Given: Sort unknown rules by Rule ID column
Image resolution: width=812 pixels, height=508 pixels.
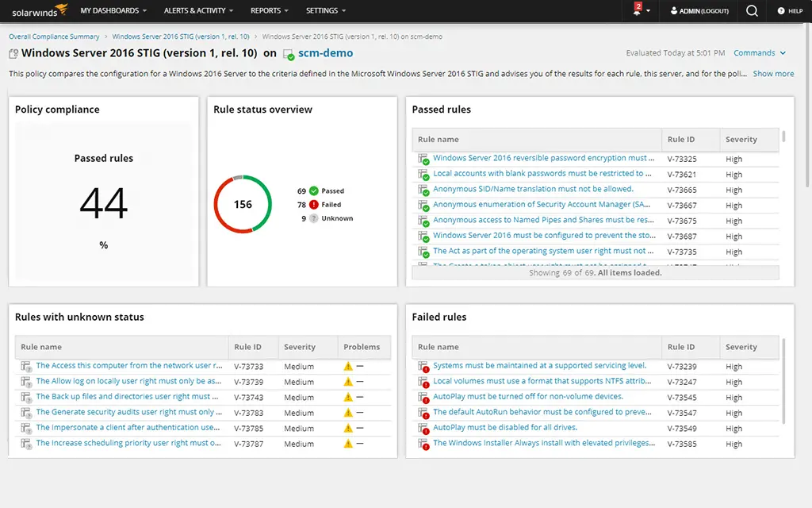Looking at the screenshot, I should click(253, 347).
